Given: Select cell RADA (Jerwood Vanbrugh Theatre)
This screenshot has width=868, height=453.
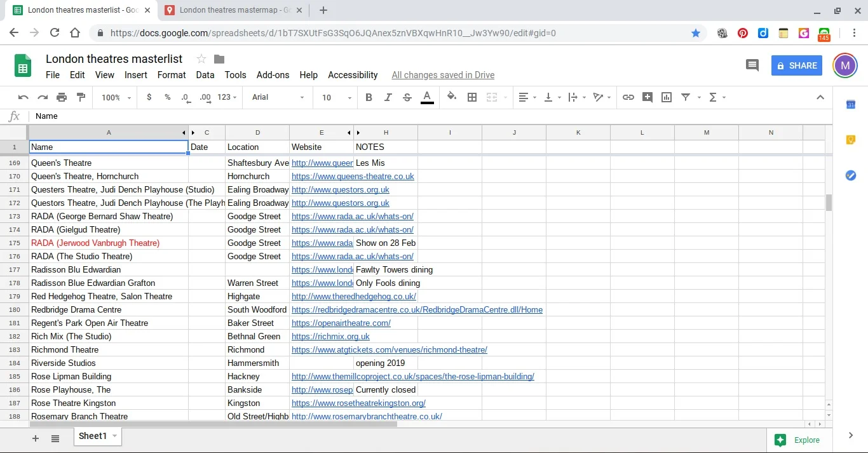Looking at the screenshot, I should pyautogui.click(x=109, y=243).
